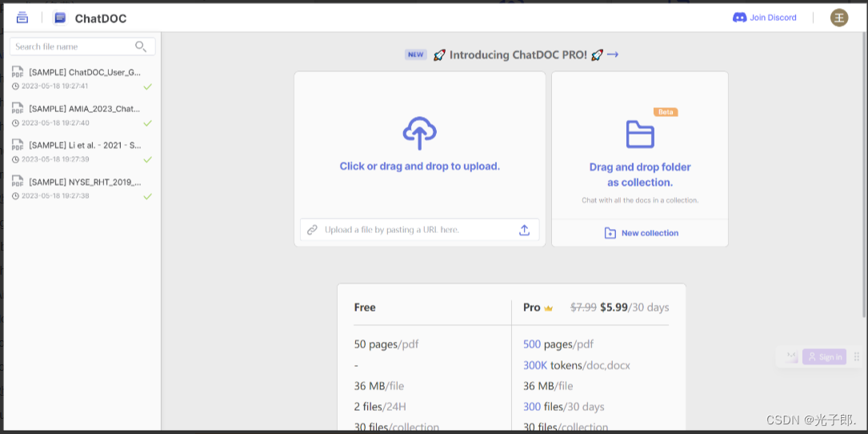Click timestamp 2023-05-18 19:27:38

[x=55, y=195]
